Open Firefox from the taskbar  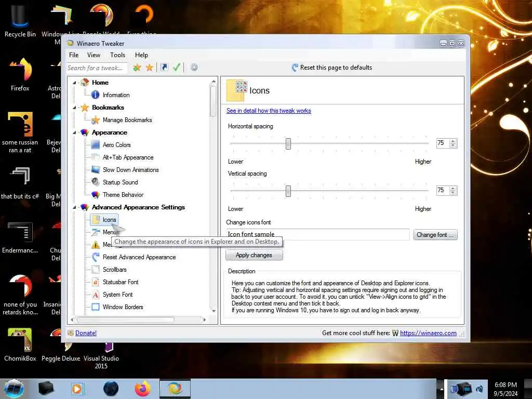click(142, 389)
